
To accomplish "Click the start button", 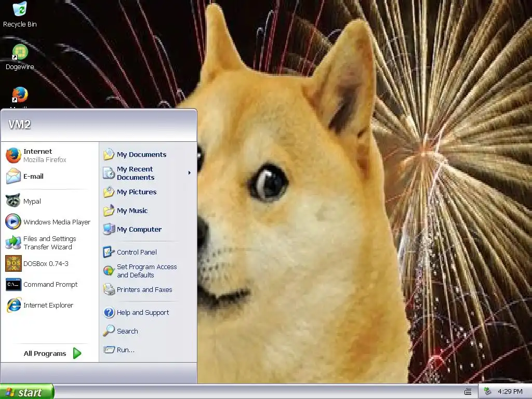I will click(26, 392).
